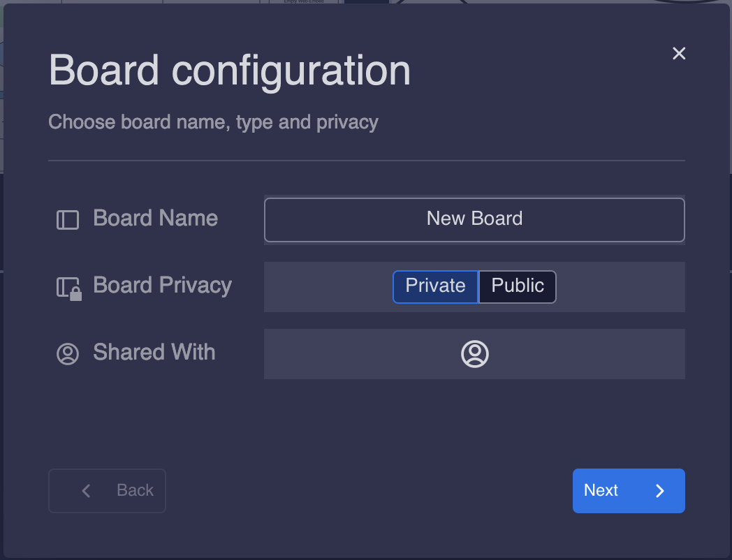Open the share-with user picker avatar icon
This screenshot has width=732, height=560.
coord(474,354)
